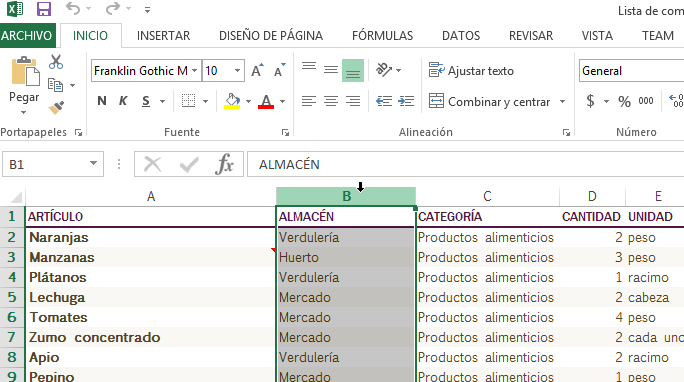Expand the Pegar paste options arrow

click(24, 113)
